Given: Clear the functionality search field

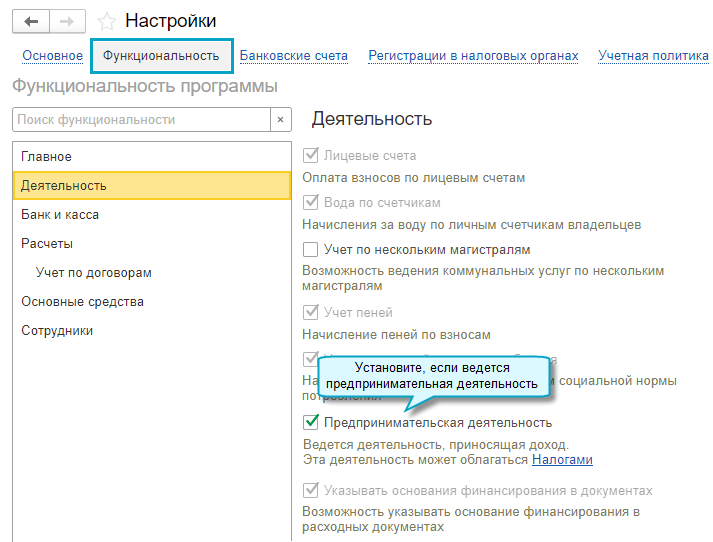Looking at the screenshot, I should (x=281, y=120).
